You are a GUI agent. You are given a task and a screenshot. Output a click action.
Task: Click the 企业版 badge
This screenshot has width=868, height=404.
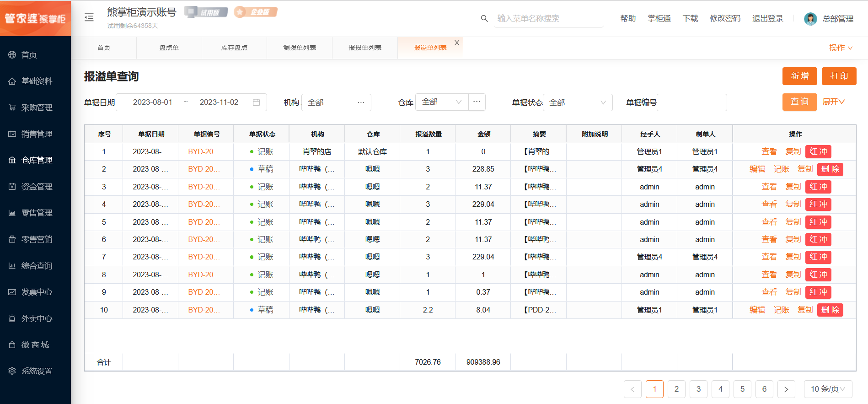point(256,12)
